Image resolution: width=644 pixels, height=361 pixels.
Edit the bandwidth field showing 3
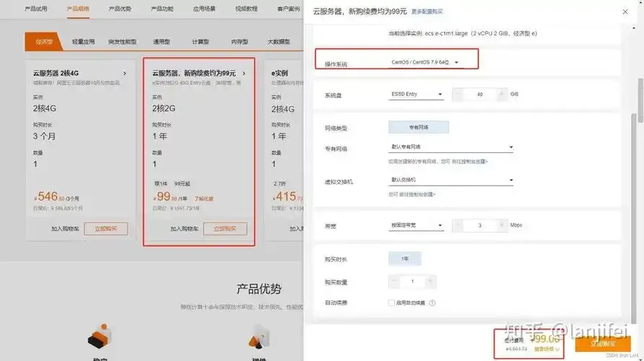point(479,225)
